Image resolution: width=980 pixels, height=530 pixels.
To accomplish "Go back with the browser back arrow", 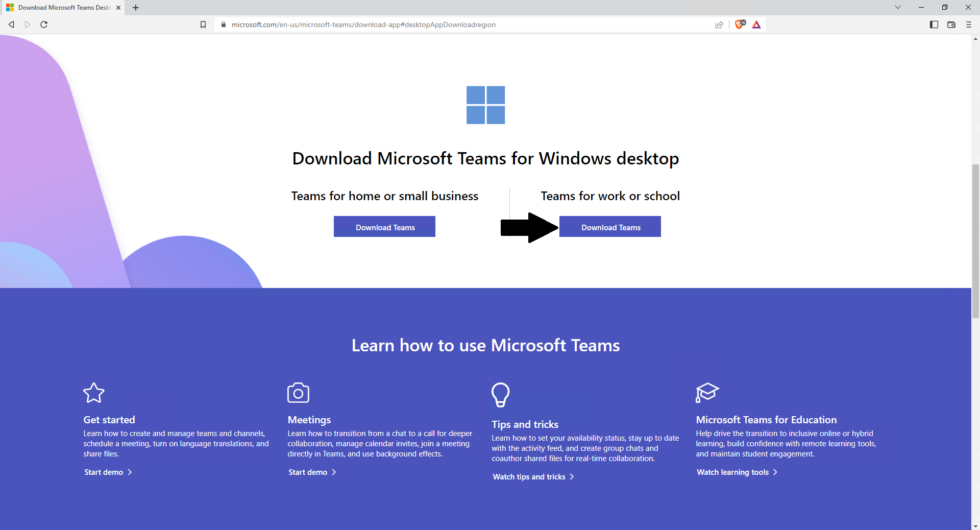I will pyautogui.click(x=11, y=25).
